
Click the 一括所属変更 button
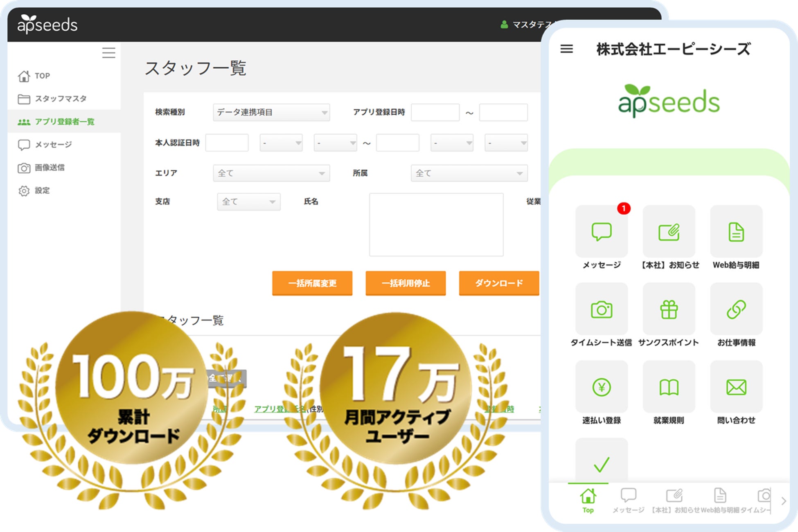point(312,283)
